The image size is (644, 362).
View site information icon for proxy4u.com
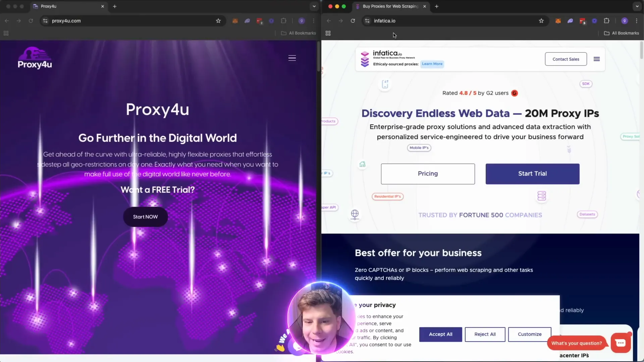[45, 21]
